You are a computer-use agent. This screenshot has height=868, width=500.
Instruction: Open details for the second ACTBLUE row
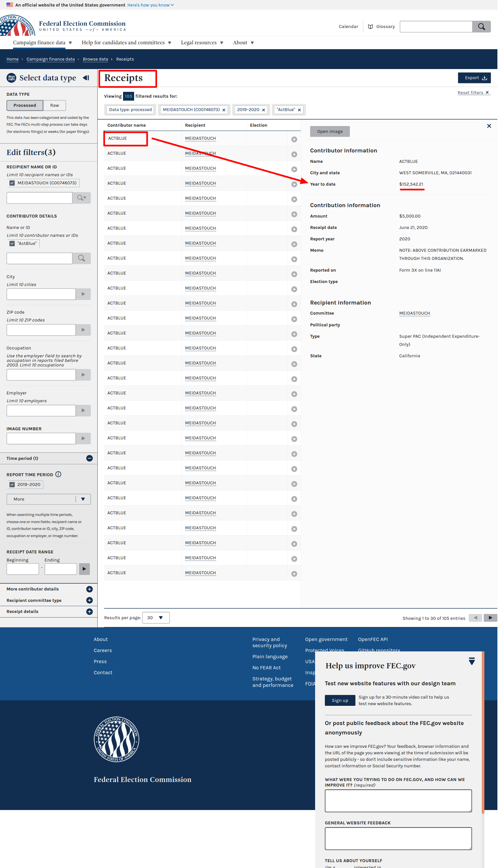coord(294,155)
